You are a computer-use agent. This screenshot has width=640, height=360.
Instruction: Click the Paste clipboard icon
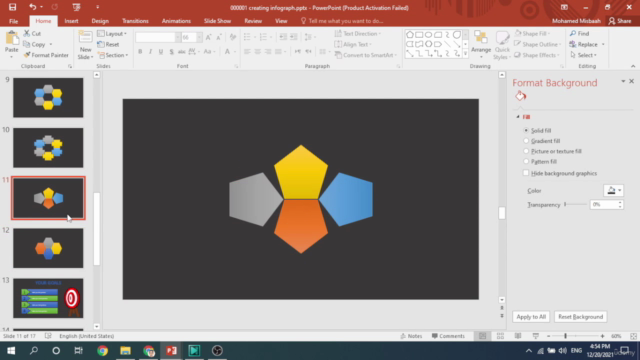pyautogui.click(x=12, y=38)
